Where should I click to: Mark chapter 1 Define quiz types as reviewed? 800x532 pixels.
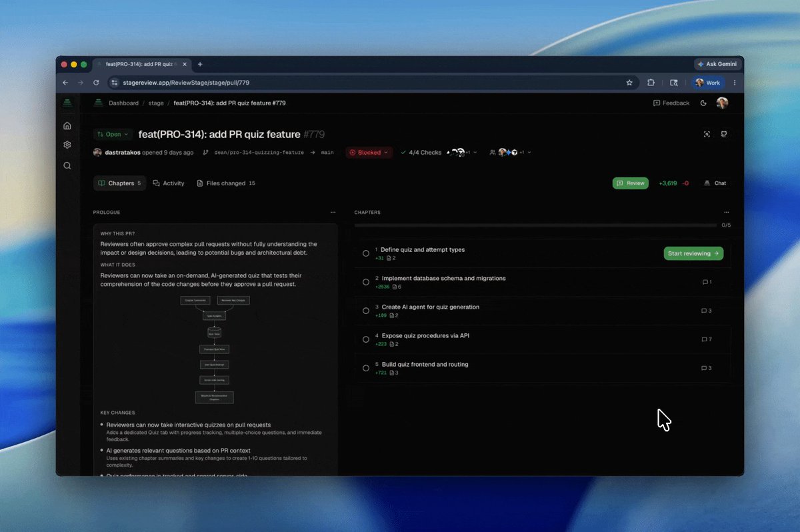click(x=366, y=253)
